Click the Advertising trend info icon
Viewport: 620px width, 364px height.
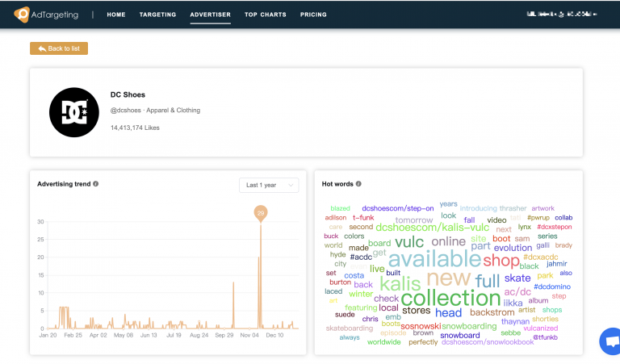pos(96,184)
